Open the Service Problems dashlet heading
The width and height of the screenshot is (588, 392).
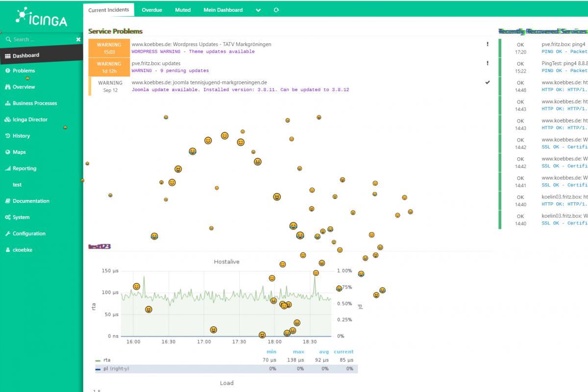click(115, 31)
